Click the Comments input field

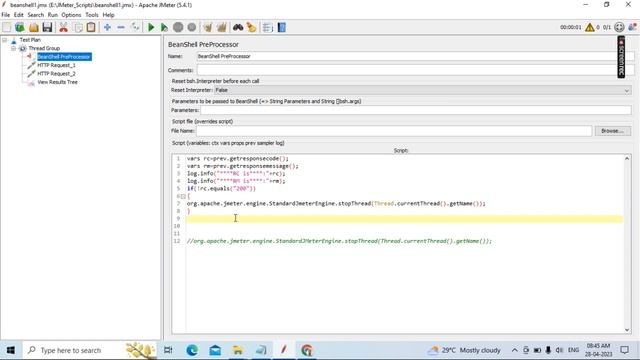click(416, 70)
